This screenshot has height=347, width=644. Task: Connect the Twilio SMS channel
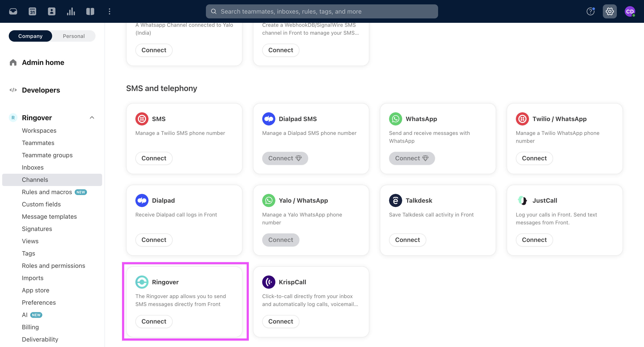coord(154,158)
